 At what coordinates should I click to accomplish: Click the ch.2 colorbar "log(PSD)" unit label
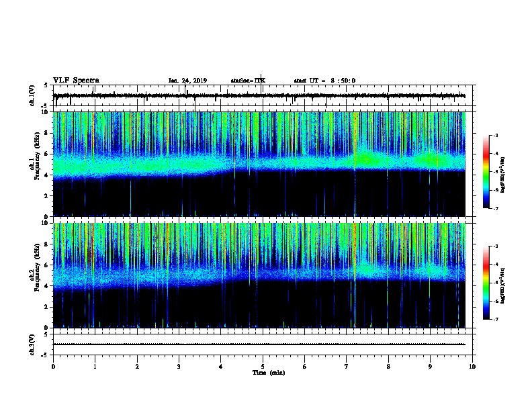coord(502,285)
